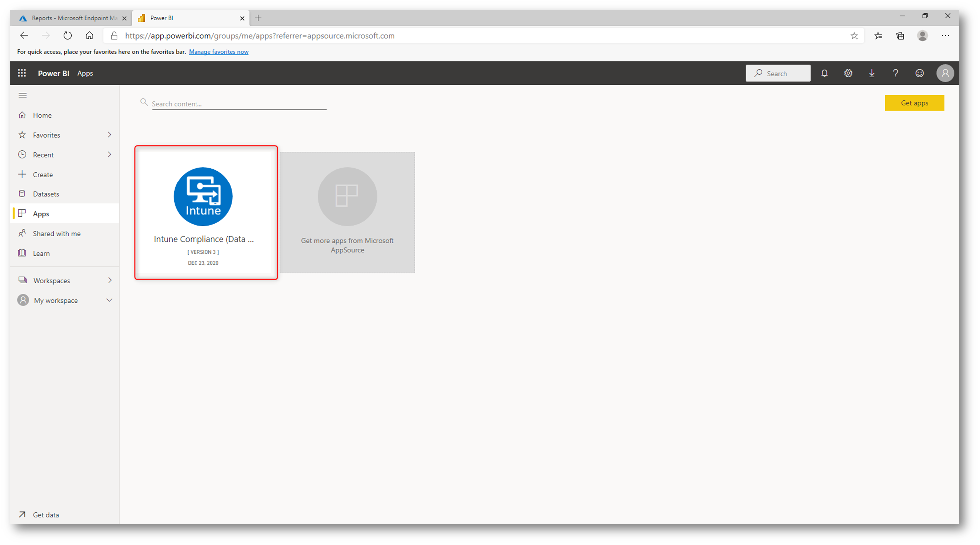The height and width of the screenshot is (545, 980).
Task: Expand the Recent flyout chevron
Action: click(109, 155)
